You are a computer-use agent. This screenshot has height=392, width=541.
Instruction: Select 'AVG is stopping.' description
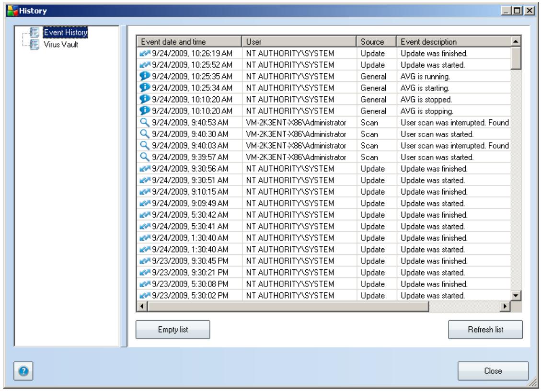(427, 111)
